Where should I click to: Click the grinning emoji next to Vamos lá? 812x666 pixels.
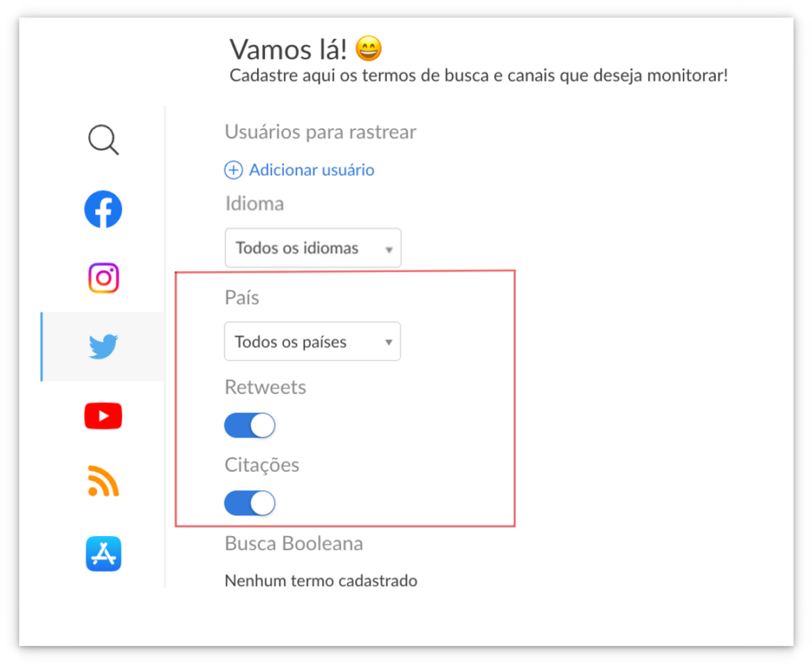click(x=369, y=48)
